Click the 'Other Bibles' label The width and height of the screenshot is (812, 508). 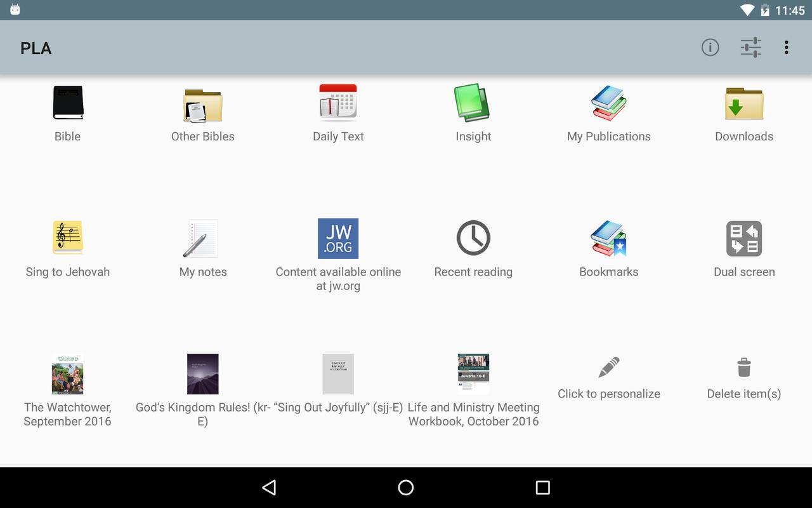[203, 137]
